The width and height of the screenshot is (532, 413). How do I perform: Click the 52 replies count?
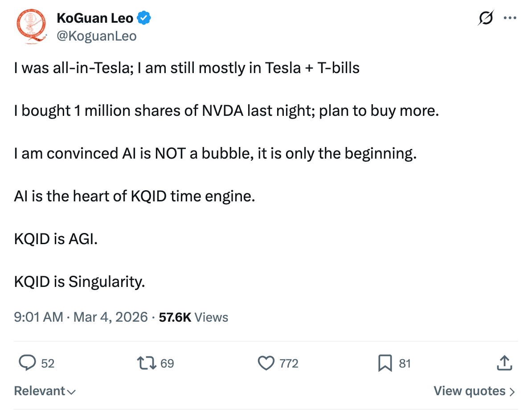48,364
